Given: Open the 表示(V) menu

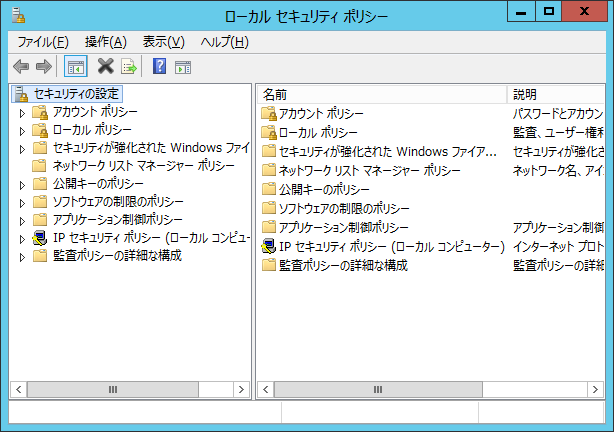Looking at the screenshot, I should [x=163, y=42].
